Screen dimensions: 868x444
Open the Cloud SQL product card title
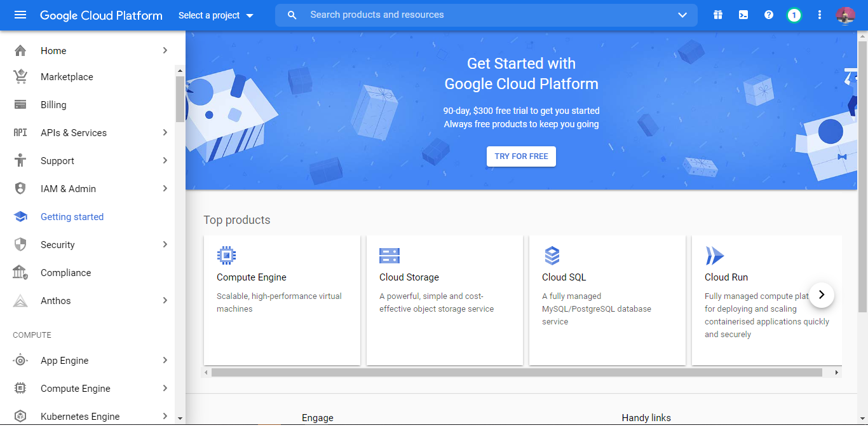[x=564, y=277]
